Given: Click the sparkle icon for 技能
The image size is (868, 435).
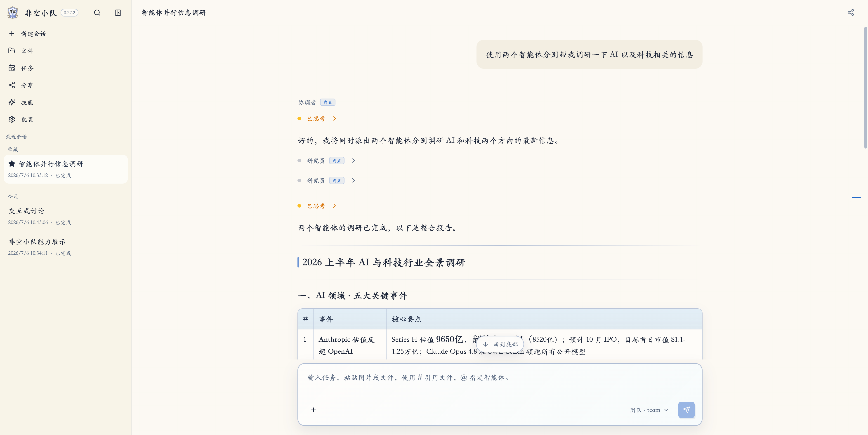Looking at the screenshot, I should pyautogui.click(x=12, y=102).
